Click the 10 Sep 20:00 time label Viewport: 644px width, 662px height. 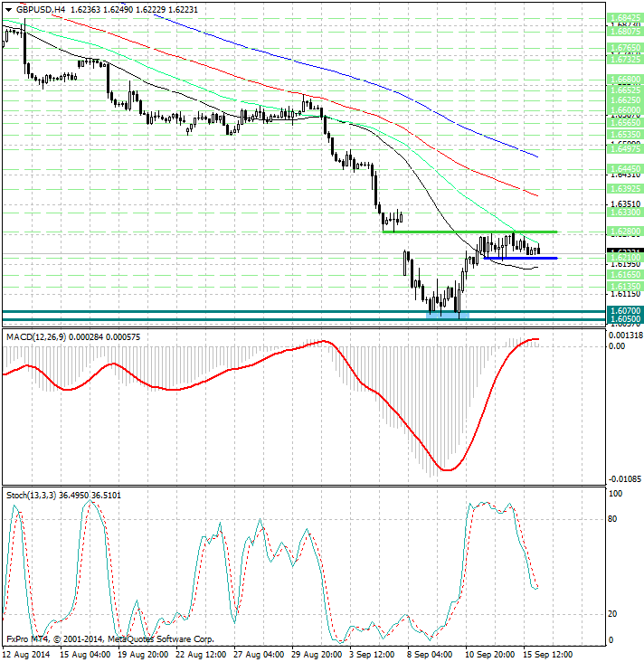click(490, 655)
